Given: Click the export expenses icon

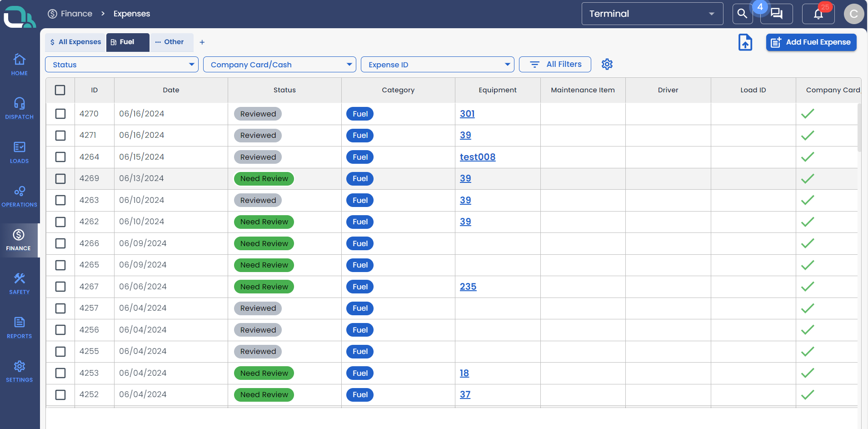Looking at the screenshot, I should tap(744, 42).
